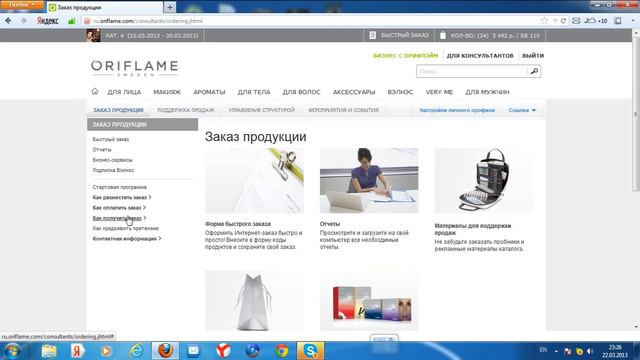Screen dimensions: 640x360
Task: Expand the address bar history dropdown arrow
Action: (555, 21)
